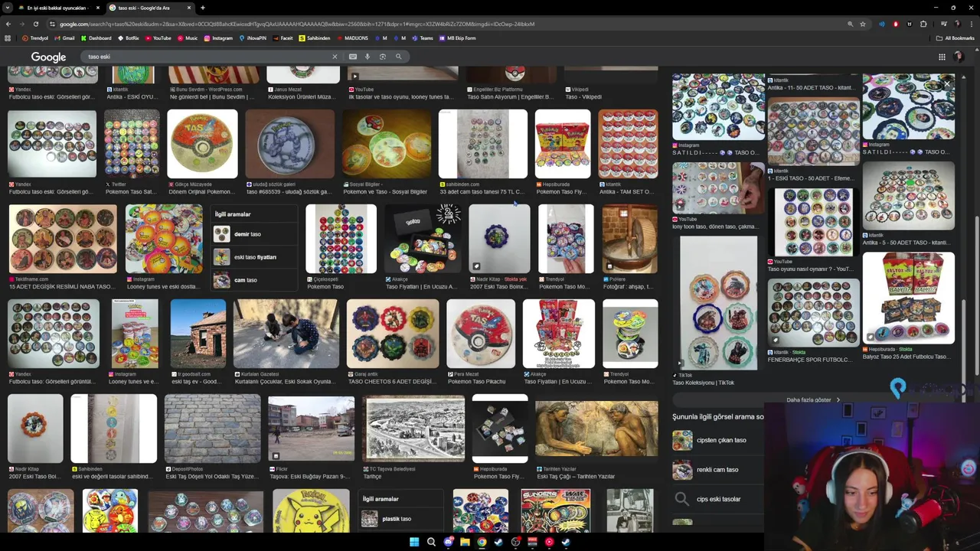This screenshot has height=551, width=980.
Task: Open YouTube Music from the taskbar
Action: (549, 542)
